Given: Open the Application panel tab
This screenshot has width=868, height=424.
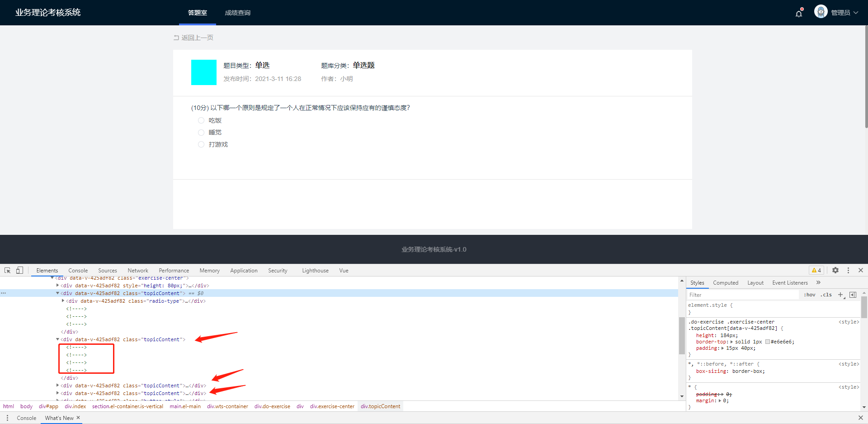Looking at the screenshot, I should click(x=244, y=271).
